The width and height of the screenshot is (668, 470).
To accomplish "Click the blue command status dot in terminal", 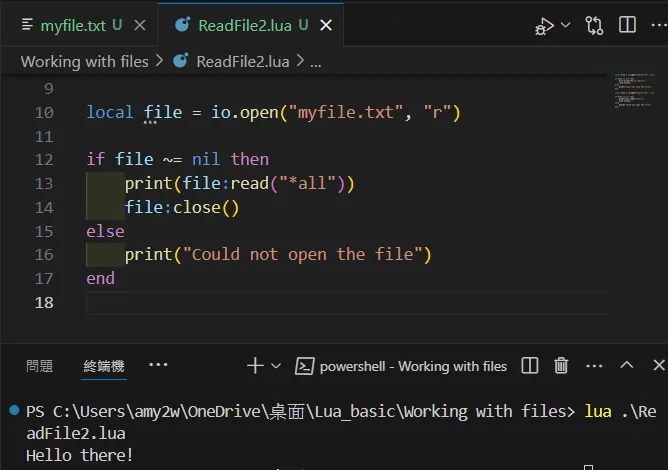I will [14, 410].
